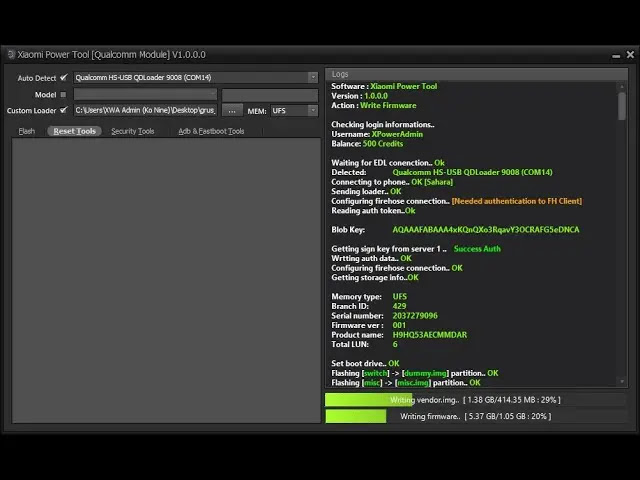
Task: Click the logs scroll up arrow
Action: point(622,87)
